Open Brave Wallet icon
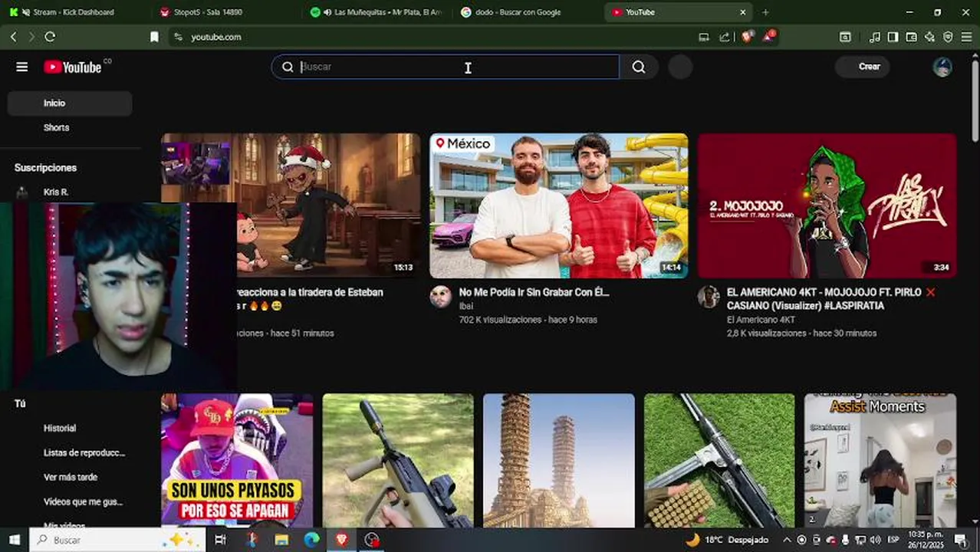The width and height of the screenshot is (980, 552). click(x=912, y=37)
